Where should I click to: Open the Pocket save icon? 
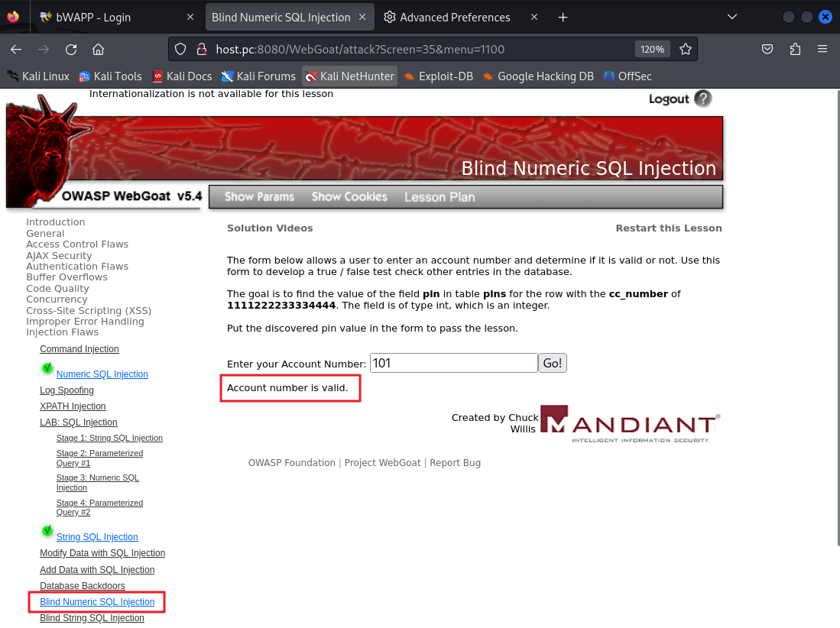pyautogui.click(x=767, y=49)
